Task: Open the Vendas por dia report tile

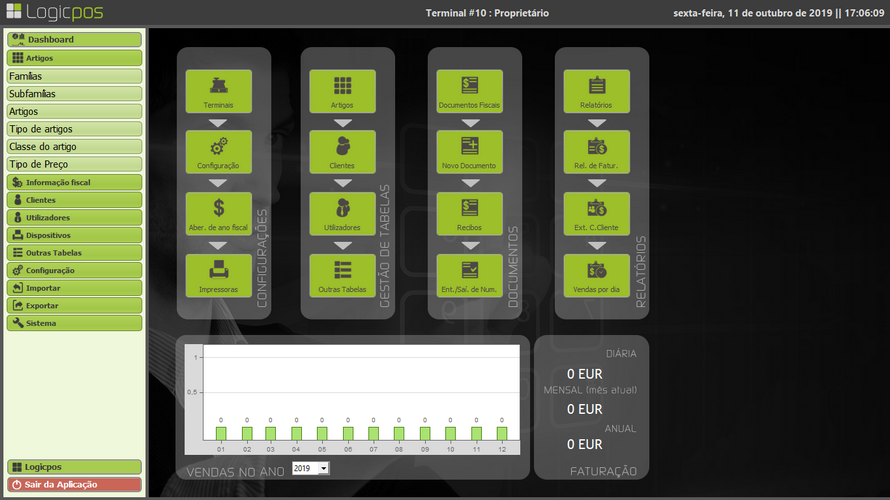Action: pos(598,275)
